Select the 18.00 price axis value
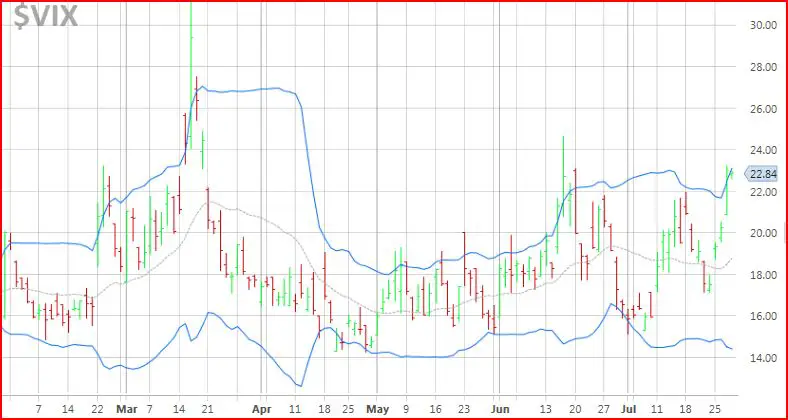Image resolution: width=788 pixels, height=420 pixels. click(763, 275)
